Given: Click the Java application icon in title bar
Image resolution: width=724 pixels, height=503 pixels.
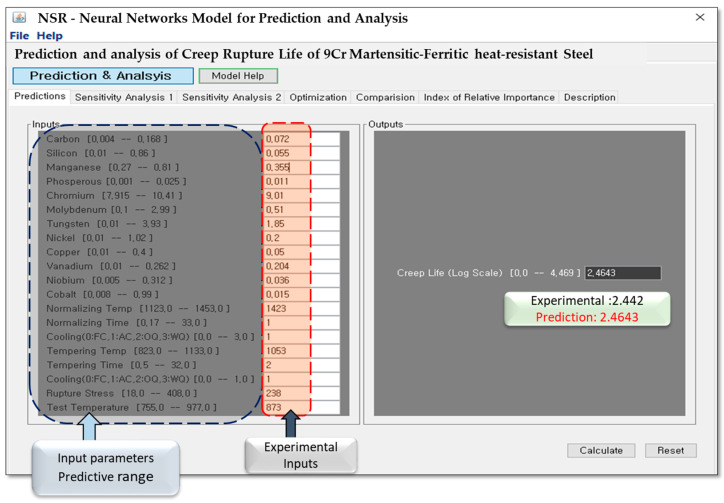Looking at the screenshot, I should pyautogui.click(x=19, y=18).
